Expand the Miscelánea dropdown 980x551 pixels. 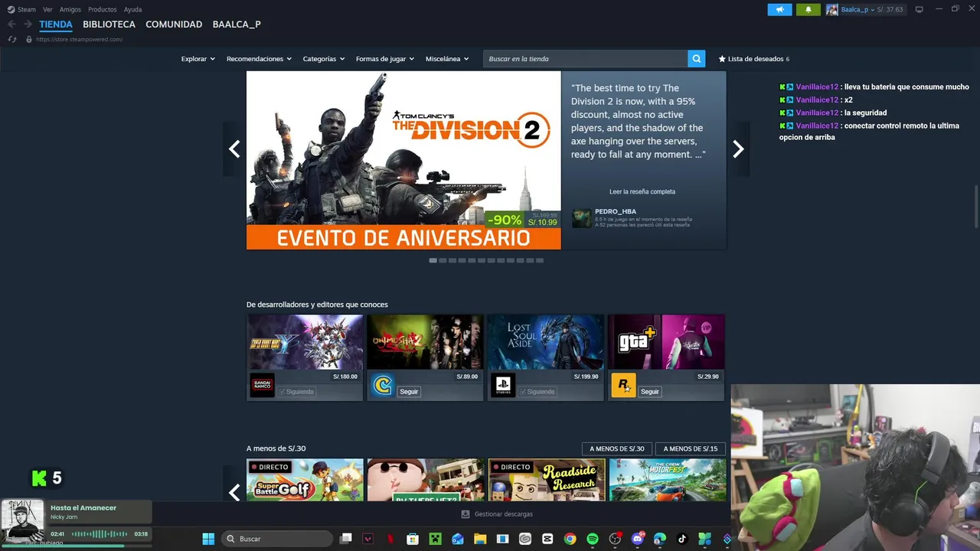447,59
